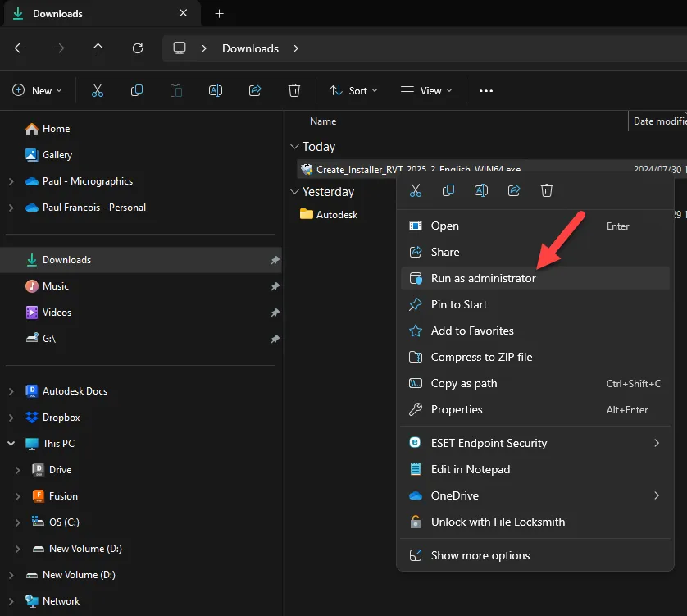Screen dimensions: 687x616
Task: Click the Paste icon on the toolbar
Action: pyautogui.click(x=175, y=90)
